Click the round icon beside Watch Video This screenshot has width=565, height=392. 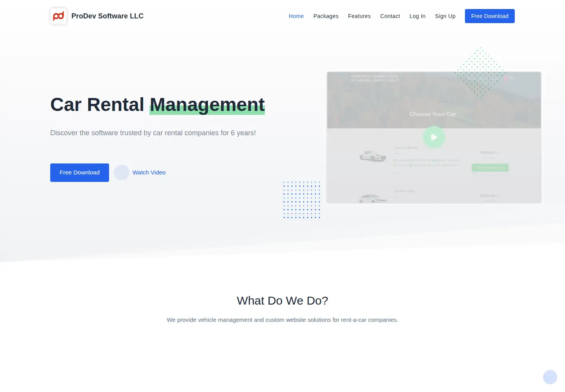(122, 172)
